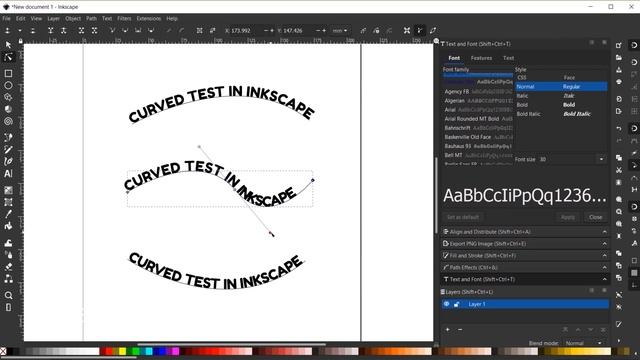Select the Measure tool
Image resolution: width=640 pixels, height=360 pixels.
tap(8, 307)
